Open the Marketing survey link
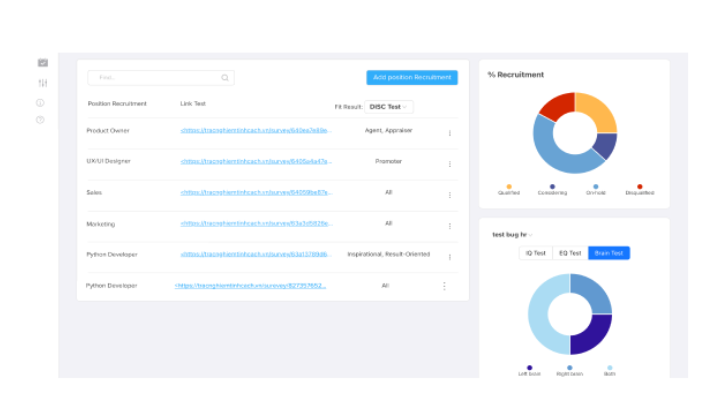The image size is (719, 393). 256,223
